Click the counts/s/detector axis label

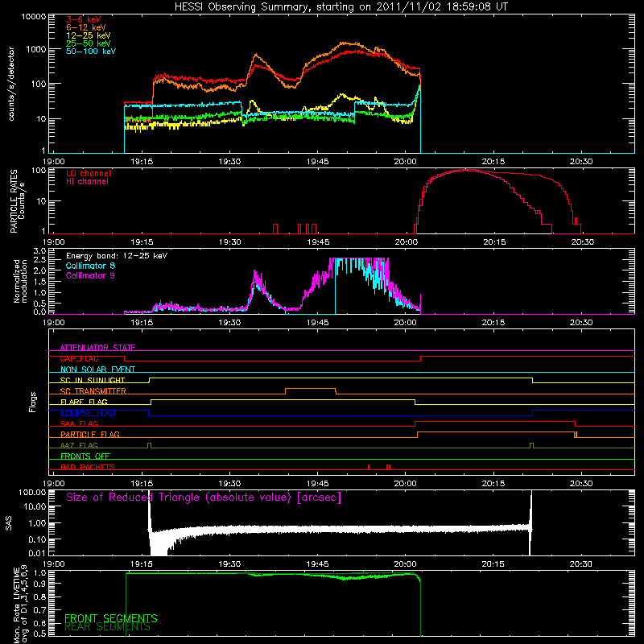(11, 84)
